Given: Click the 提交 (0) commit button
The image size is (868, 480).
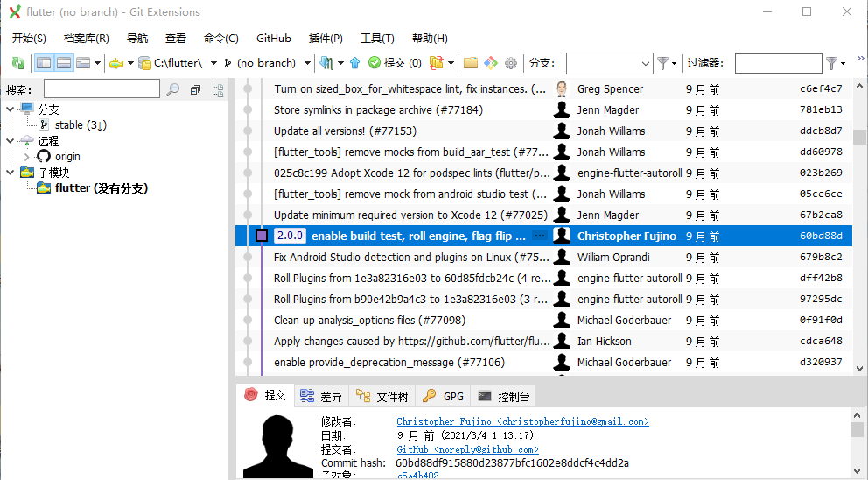Looking at the screenshot, I should tap(395, 63).
